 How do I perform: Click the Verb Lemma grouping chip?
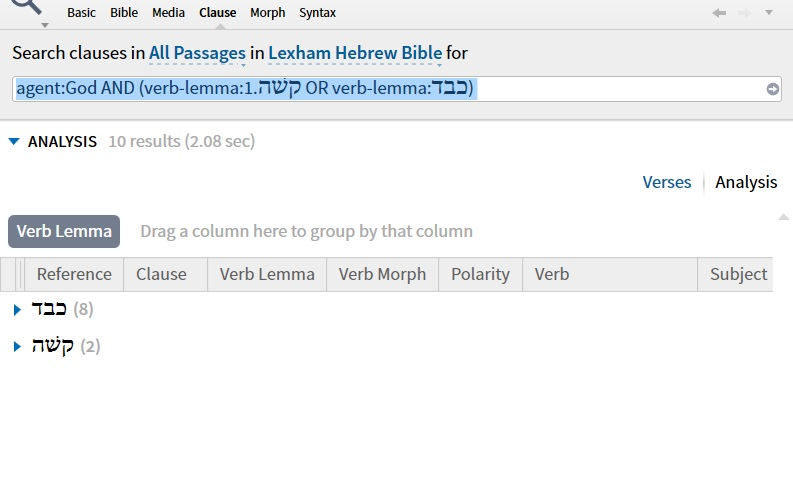(64, 231)
